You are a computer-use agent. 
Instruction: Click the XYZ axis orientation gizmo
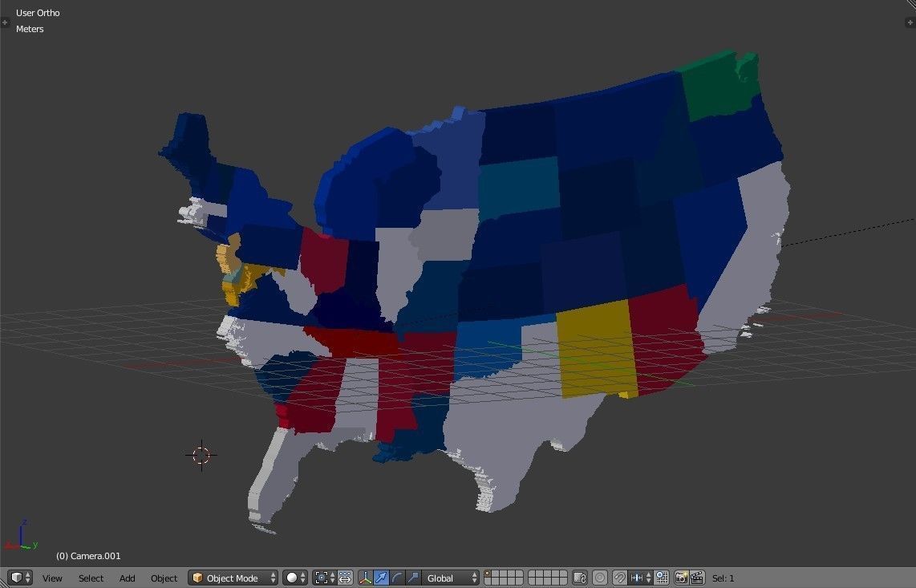21,535
